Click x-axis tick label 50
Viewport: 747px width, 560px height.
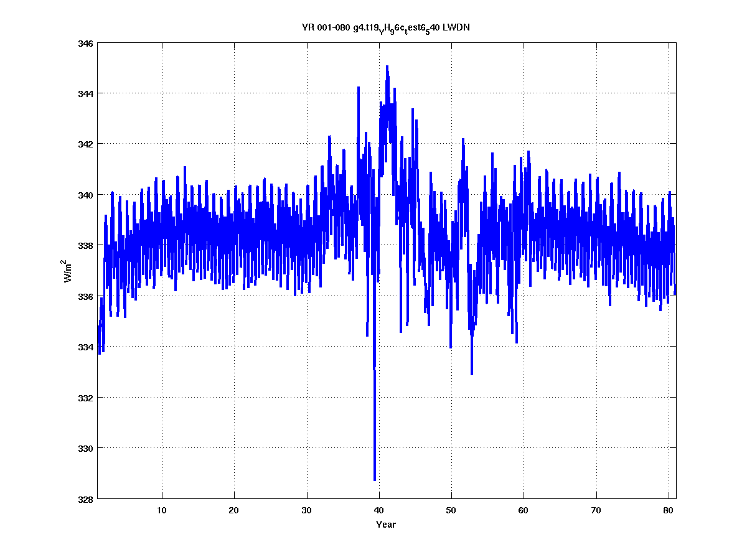tap(451, 510)
